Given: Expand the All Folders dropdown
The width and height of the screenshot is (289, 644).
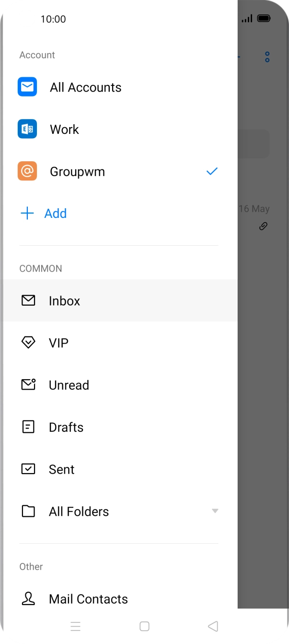Looking at the screenshot, I should 215,511.
